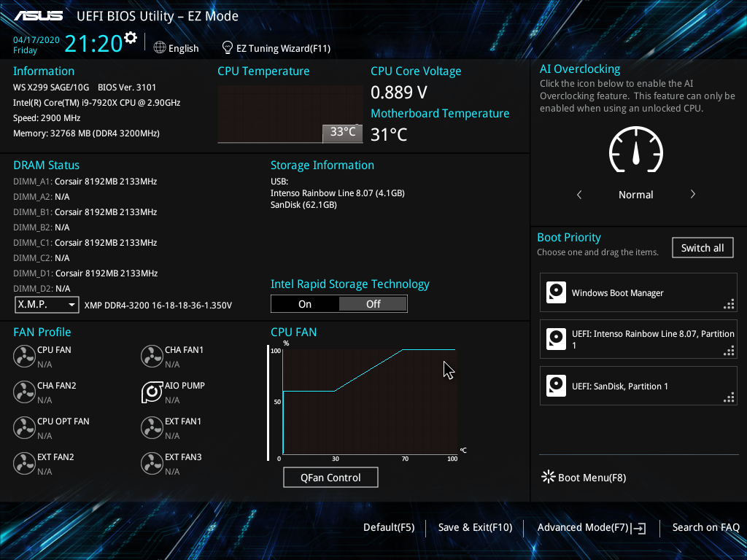Click DIMM_C2: N/A row
The height and width of the screenshot is (560, 747).
click(41, 257)
